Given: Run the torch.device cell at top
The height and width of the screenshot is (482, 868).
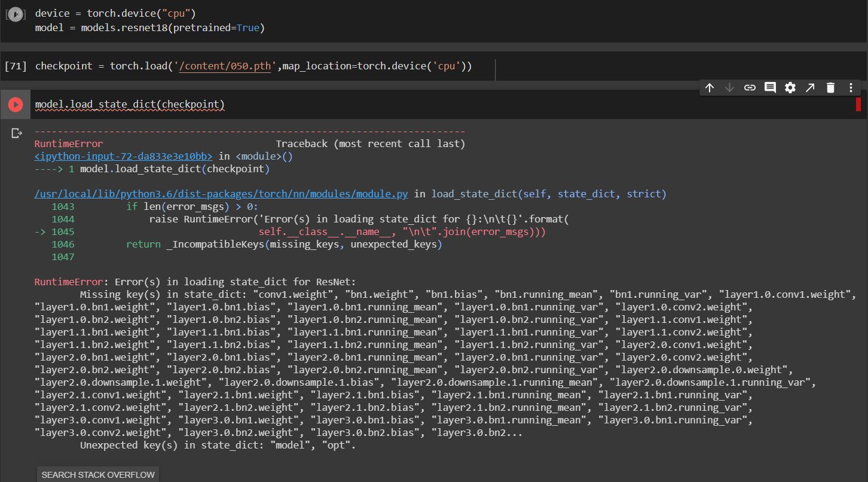Looking at the screenshot, I should 16,14.
